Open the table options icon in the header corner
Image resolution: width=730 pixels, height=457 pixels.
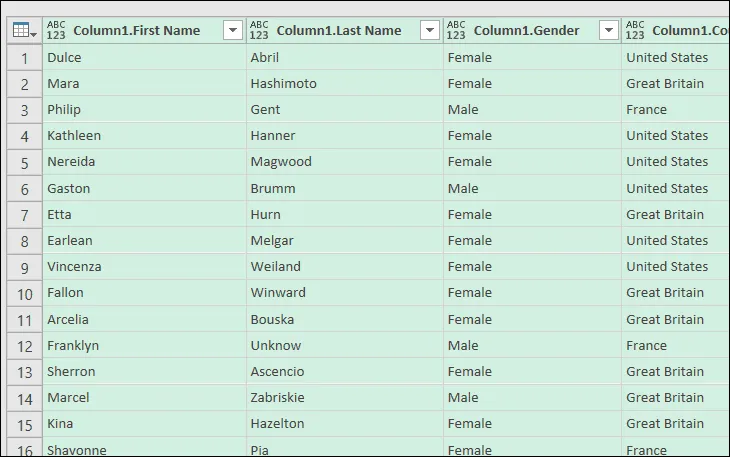tap(24, 31)
